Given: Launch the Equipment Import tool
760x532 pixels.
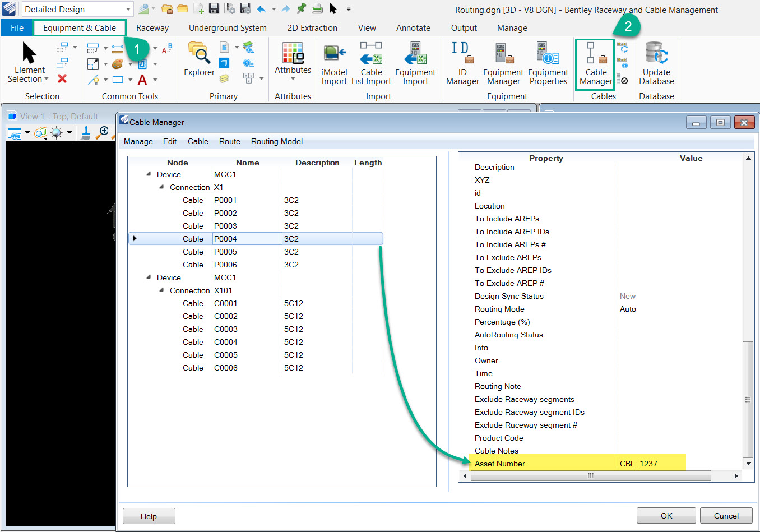Looking at the screenshot, I should [x=415, y=64].
